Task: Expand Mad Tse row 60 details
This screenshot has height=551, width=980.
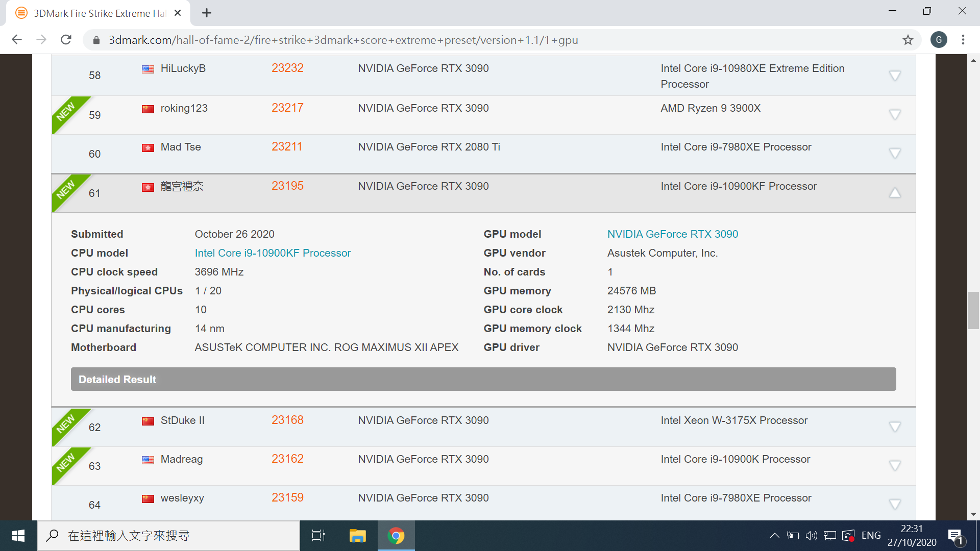Action: point(894,154)
